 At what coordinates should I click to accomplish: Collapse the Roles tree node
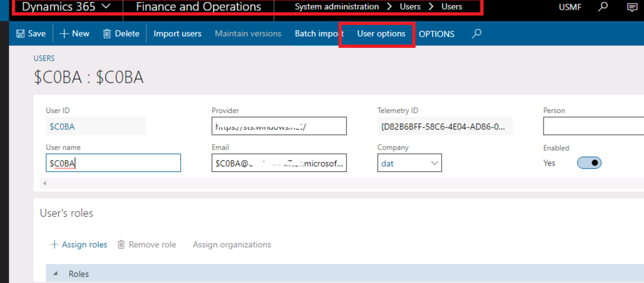[55, 274]
